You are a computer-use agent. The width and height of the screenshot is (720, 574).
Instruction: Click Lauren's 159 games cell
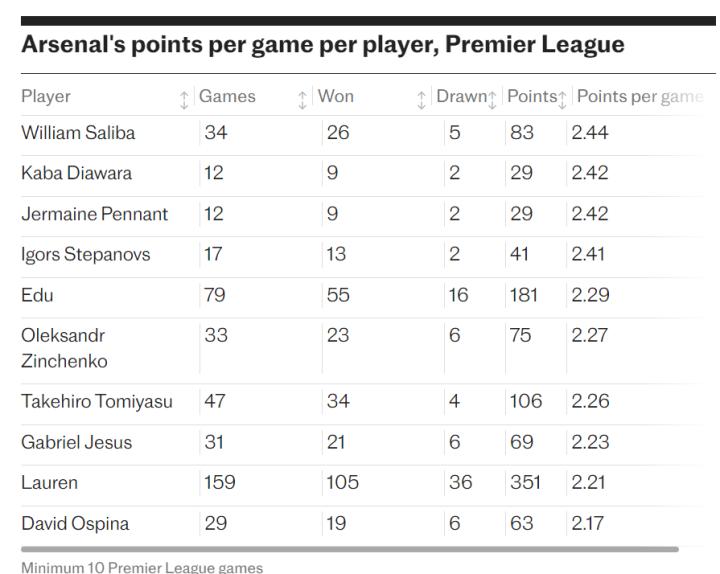click(x=219, y=483)
